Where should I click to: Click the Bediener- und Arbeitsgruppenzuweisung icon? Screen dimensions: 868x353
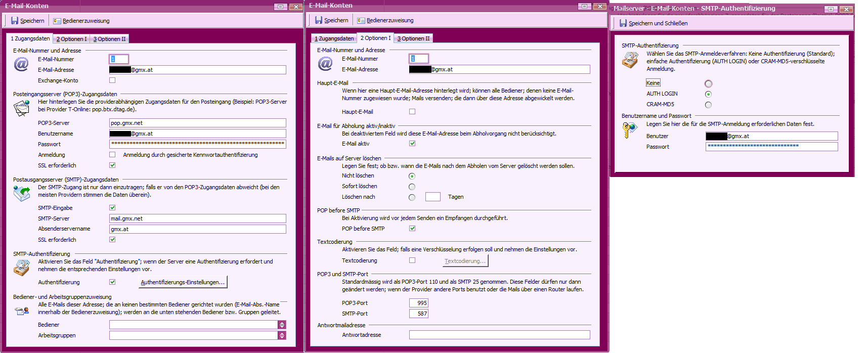click(x=22, y=311)
